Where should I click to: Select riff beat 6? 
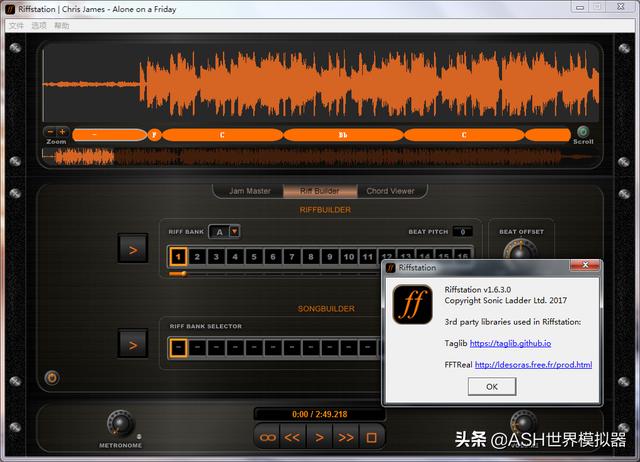coord(273,257)
